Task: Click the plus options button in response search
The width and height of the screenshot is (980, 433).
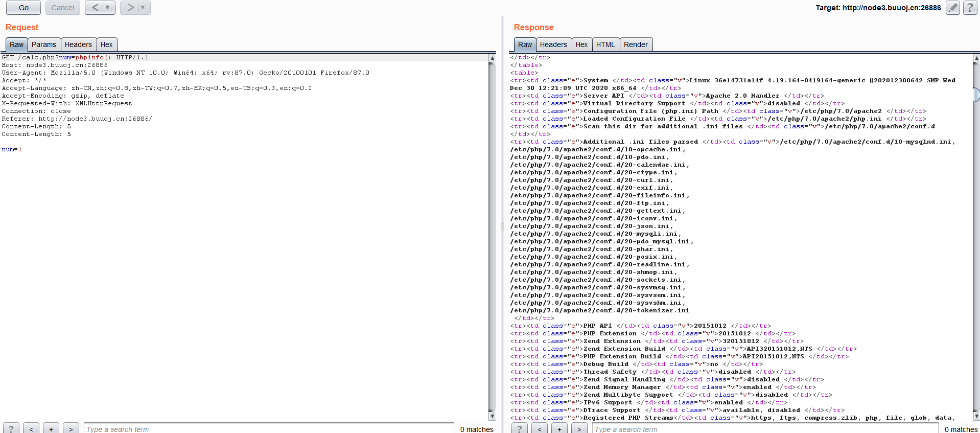Action: (559, 429)
